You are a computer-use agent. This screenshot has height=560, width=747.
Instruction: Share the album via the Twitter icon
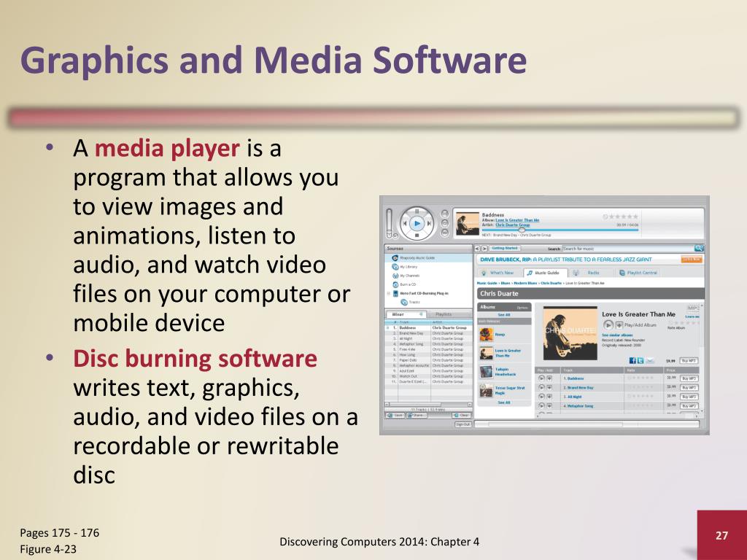pyautogui.click(x=640, y=360)
